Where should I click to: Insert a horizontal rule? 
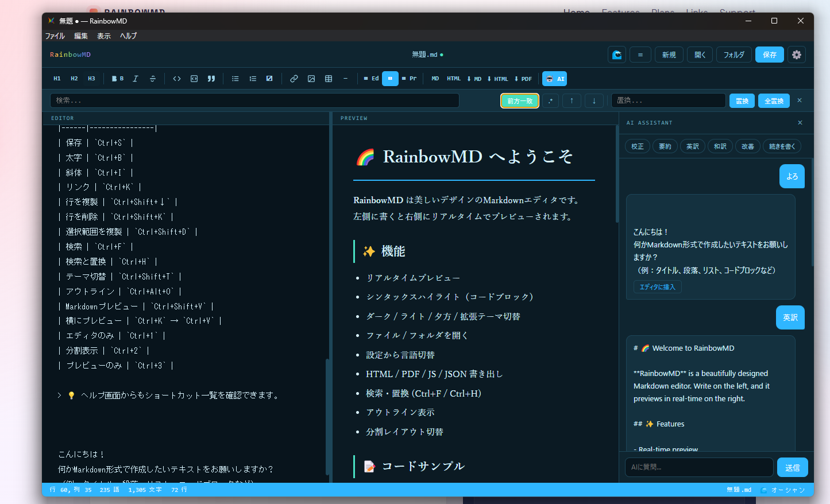point(345,79)
